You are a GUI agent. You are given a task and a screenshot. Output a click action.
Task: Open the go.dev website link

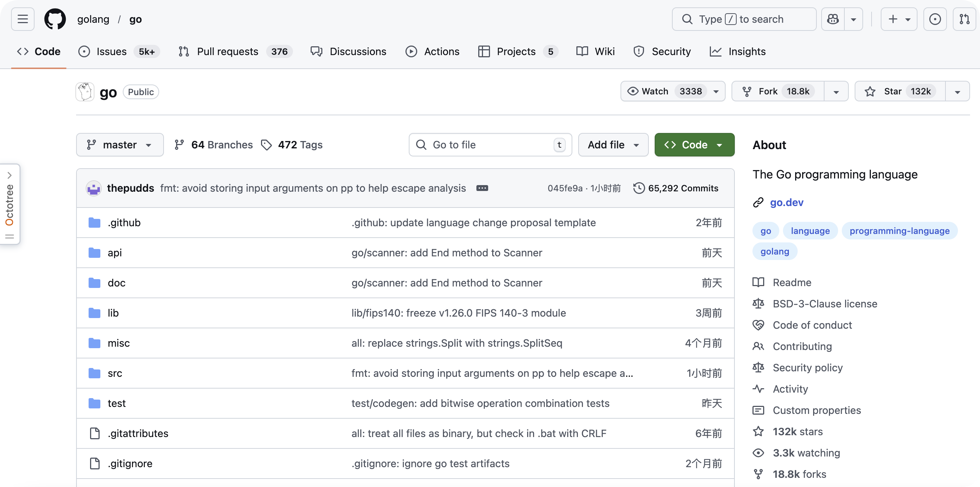pos(786,202)
